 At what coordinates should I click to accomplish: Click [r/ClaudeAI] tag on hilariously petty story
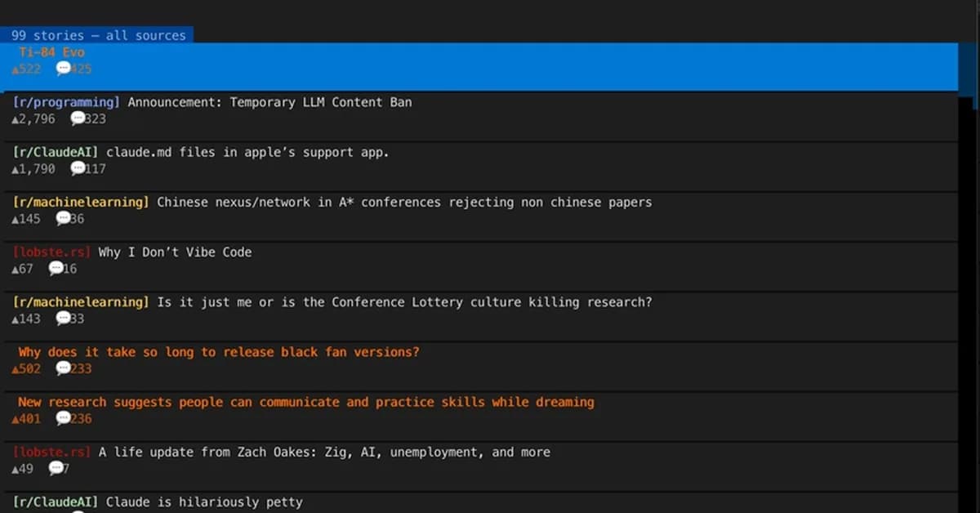coord(56,502)
